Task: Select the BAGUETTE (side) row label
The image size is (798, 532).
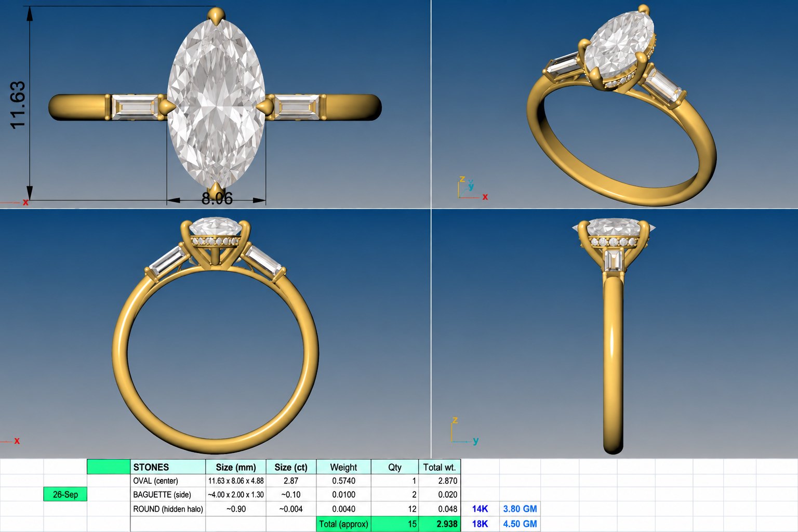Action: (168, 495)
